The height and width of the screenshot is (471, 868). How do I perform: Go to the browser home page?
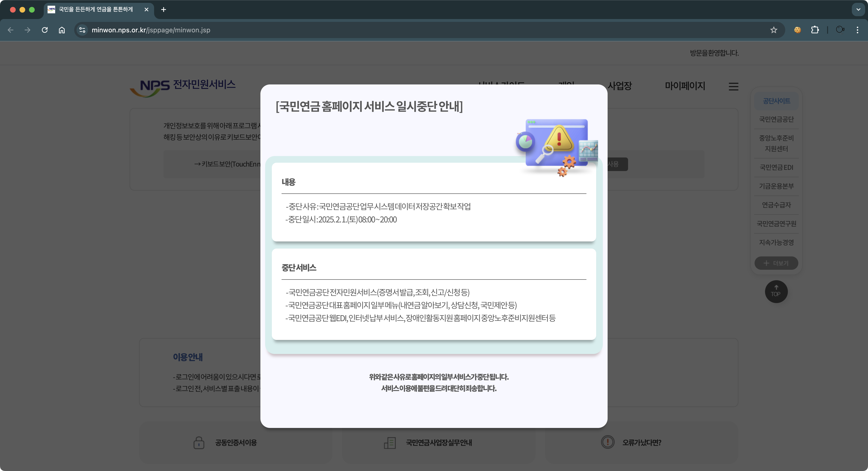point(62,30)
